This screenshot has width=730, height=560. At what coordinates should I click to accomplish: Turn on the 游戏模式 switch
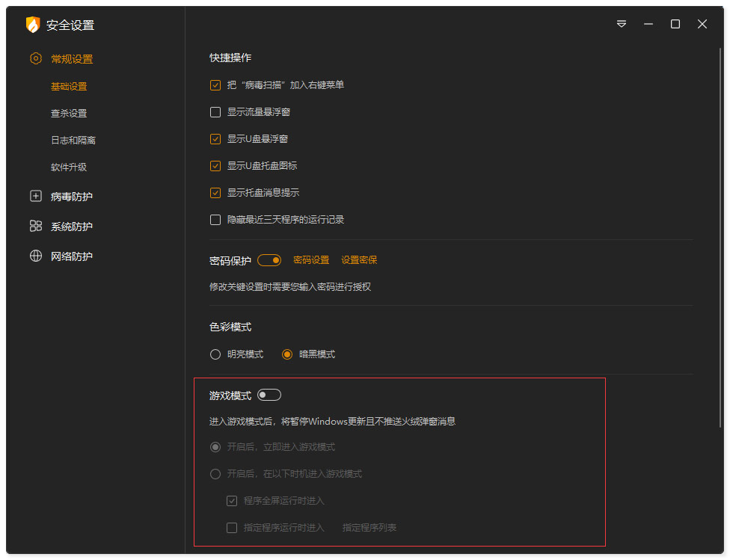(x=269, y=395)
